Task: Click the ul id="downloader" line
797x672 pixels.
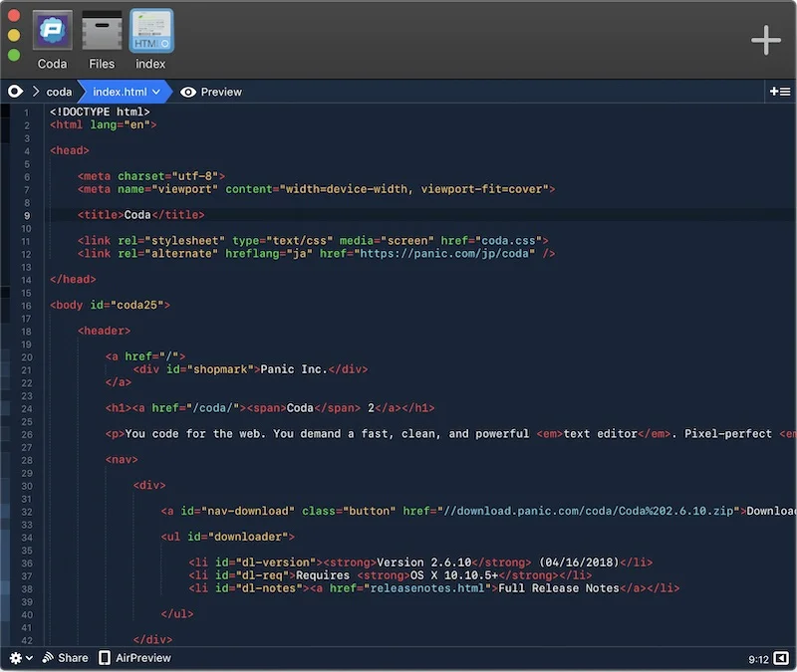Action: [228, 537]
